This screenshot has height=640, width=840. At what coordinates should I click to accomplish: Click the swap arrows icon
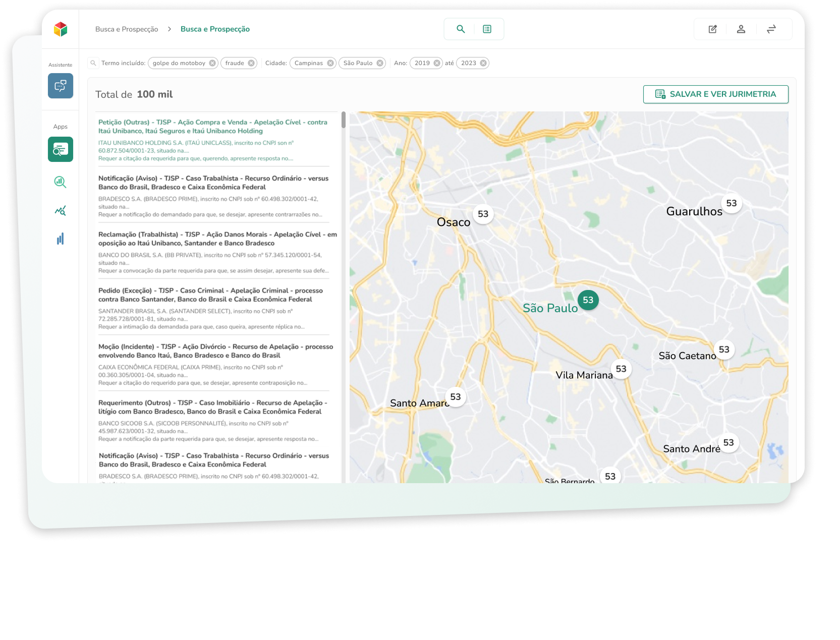[x=771, y=29]
